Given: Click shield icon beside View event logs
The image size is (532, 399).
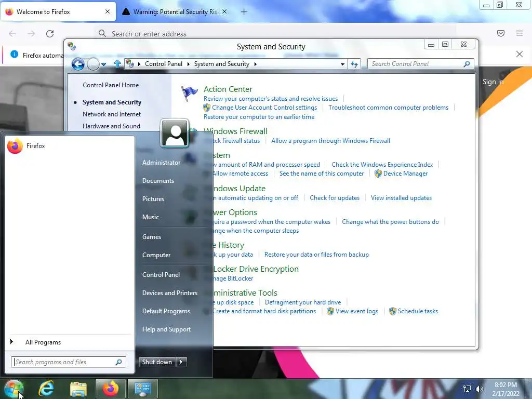Looking at the screenshot, I should click(330, 312).
